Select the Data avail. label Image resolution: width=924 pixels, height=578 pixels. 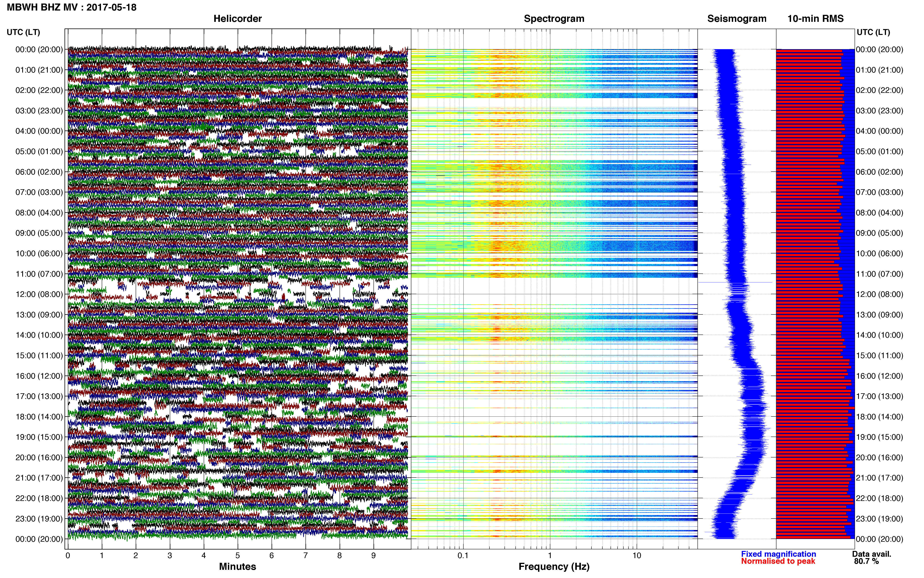872,554
